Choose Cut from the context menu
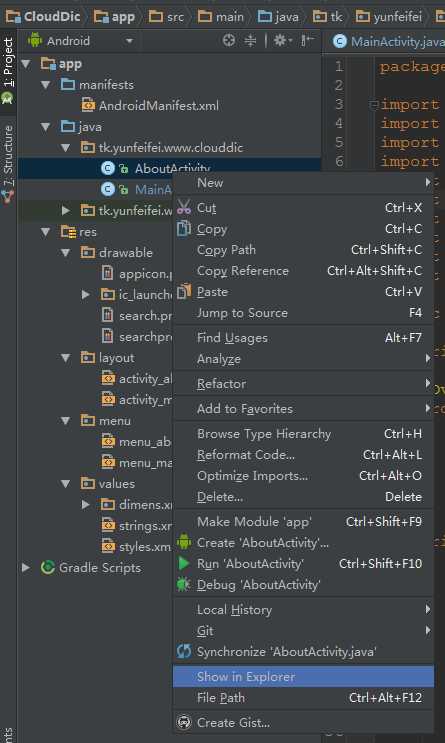This screenshot has width=445, height=743. coord(303,208)
